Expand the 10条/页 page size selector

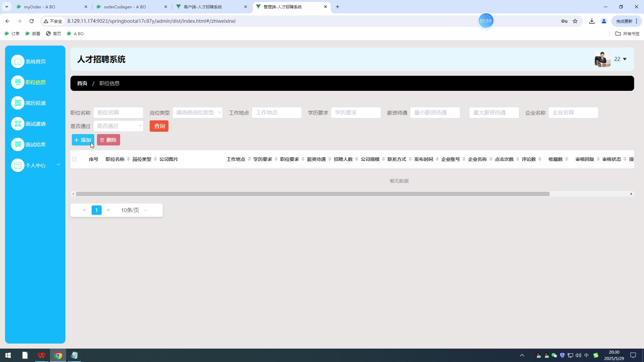[x=134, y=210]
